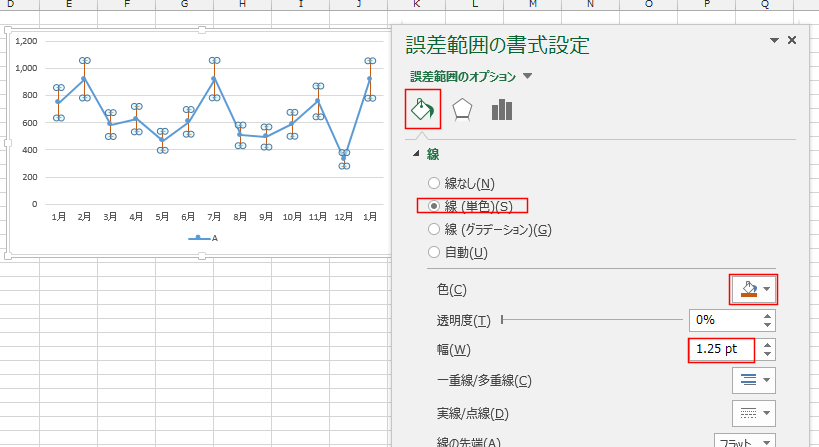Open the task pane options arrow beside close
This screenshot has height=447, width=819.
tap(775, 40)
